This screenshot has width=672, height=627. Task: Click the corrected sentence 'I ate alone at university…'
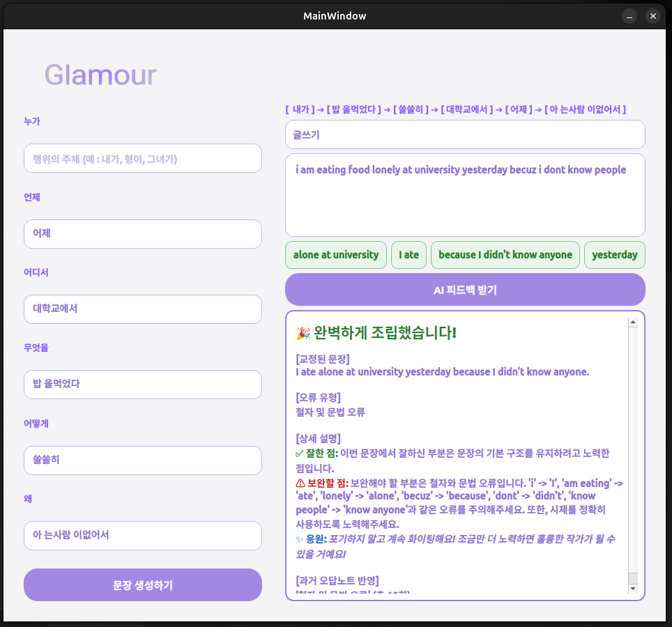[x=442, y=372]
